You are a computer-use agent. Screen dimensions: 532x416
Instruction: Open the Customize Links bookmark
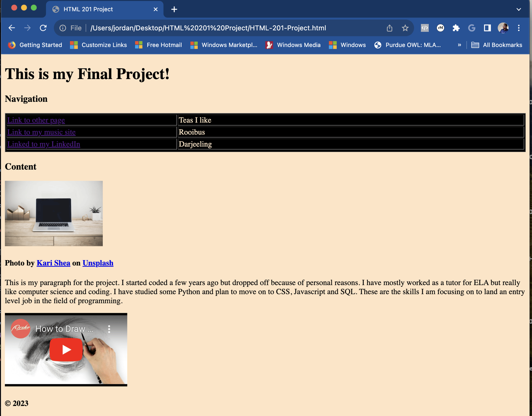tap(98, 45)
